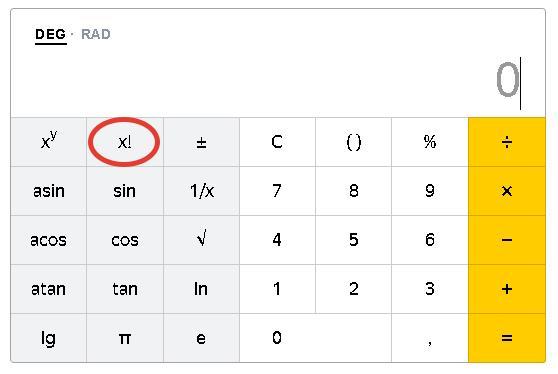The height and width of the screenshot is (374, 558).
Task: Click the percent key
Action: point(430,142)
